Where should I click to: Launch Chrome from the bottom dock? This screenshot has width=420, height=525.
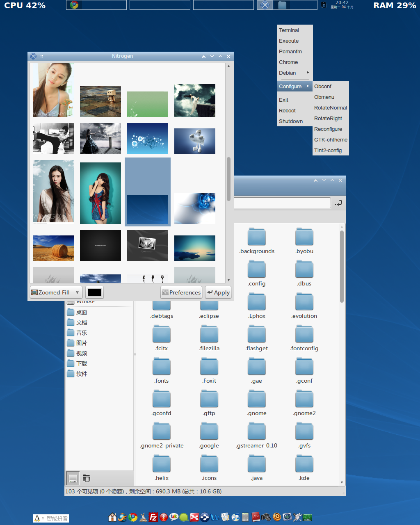(x=133, y=517)
